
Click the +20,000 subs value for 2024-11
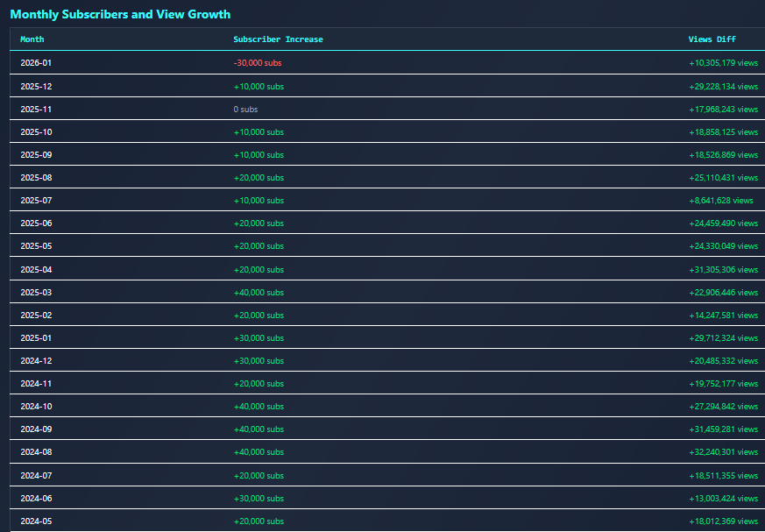click(259, 384)
